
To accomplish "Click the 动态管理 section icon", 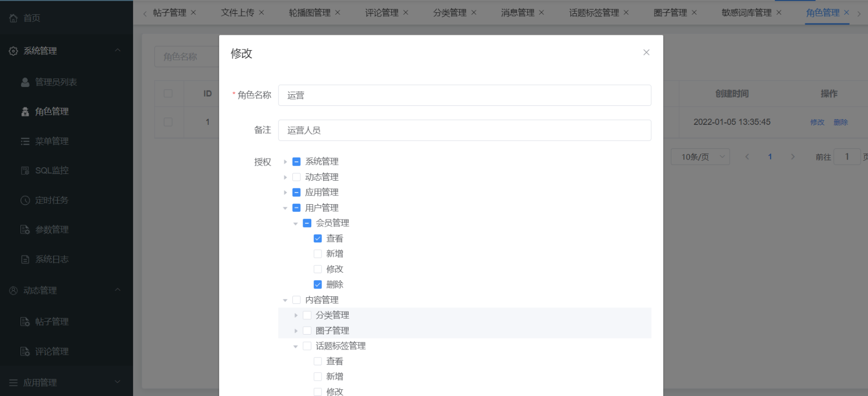I will [x=13, y=291].
